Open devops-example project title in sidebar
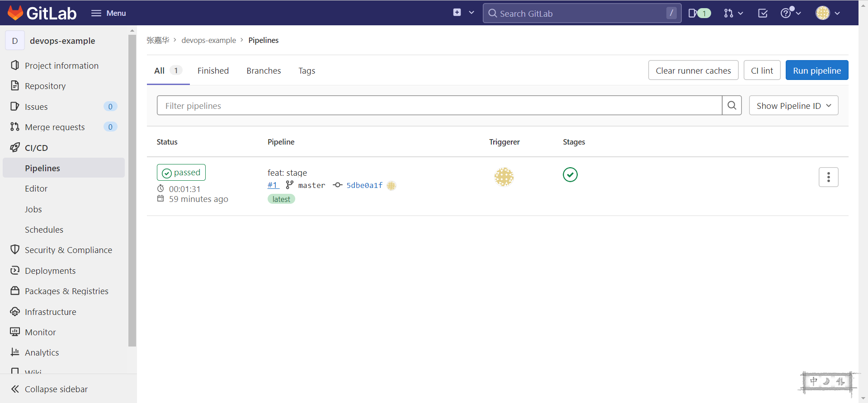 coord(62,41)
